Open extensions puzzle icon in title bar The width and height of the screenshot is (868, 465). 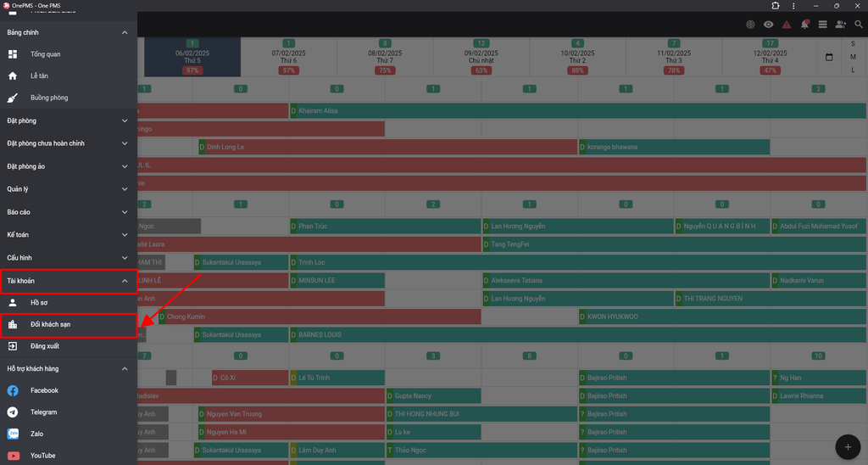point(776,6)
